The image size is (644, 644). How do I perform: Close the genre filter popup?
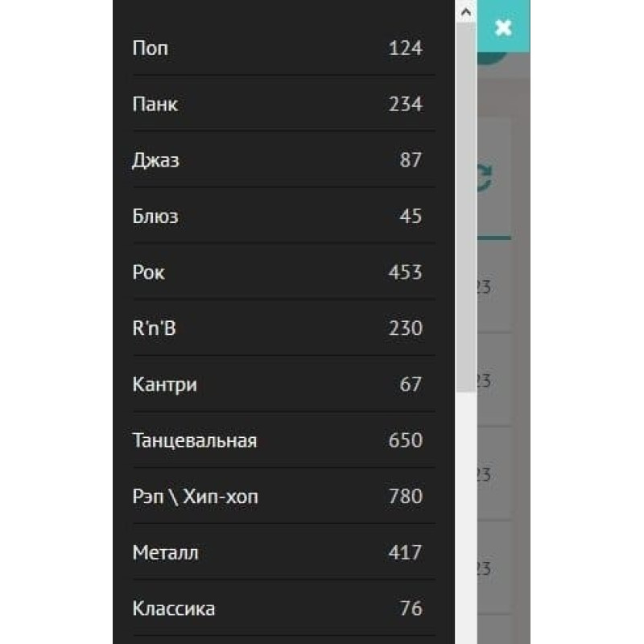pos(503,27)
